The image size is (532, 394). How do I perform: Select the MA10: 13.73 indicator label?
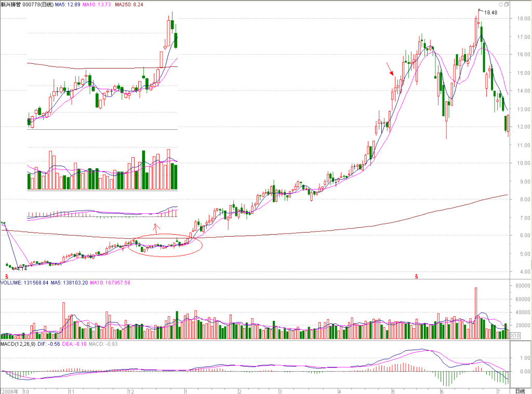pos(96,5)
